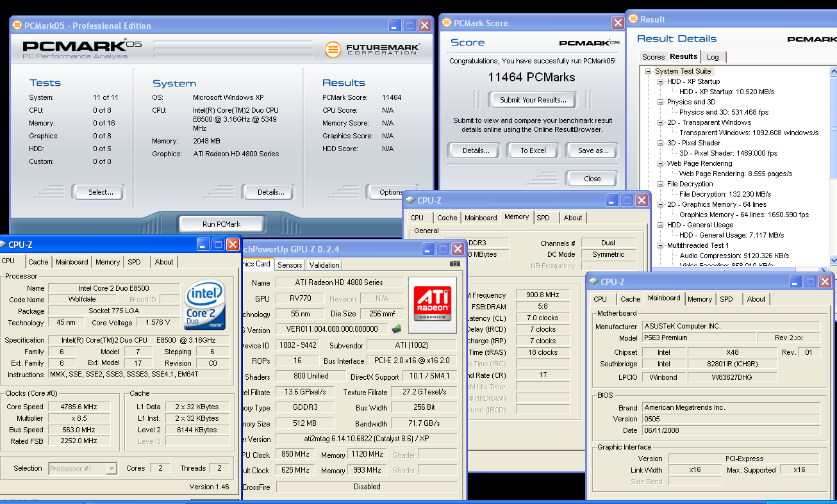
Task: Open Sensors tab in GPU-Z
Action: [290, 264]
